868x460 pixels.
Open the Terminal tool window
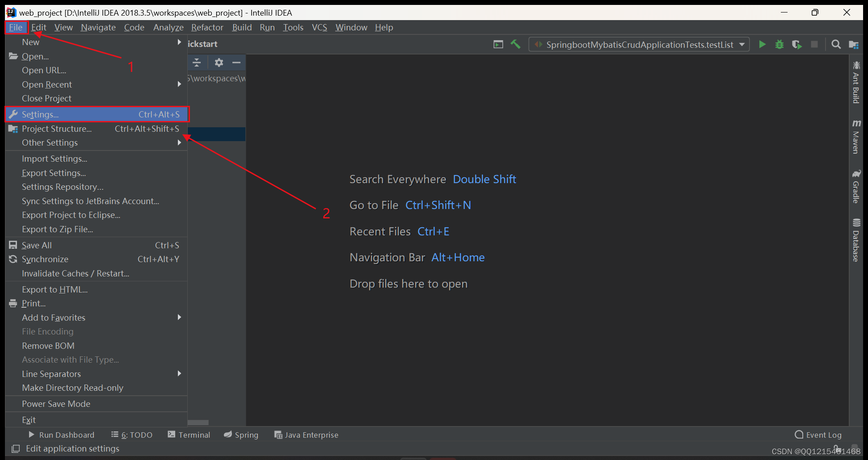coord(189,435)
